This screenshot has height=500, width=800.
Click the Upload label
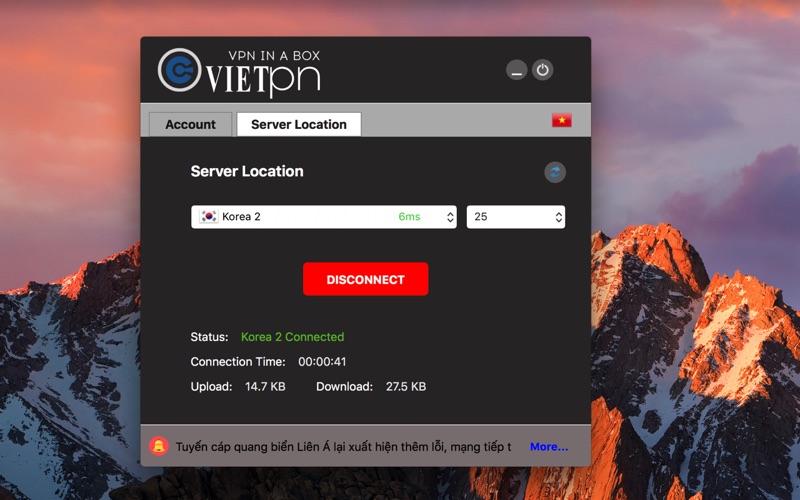click(211, 387)
